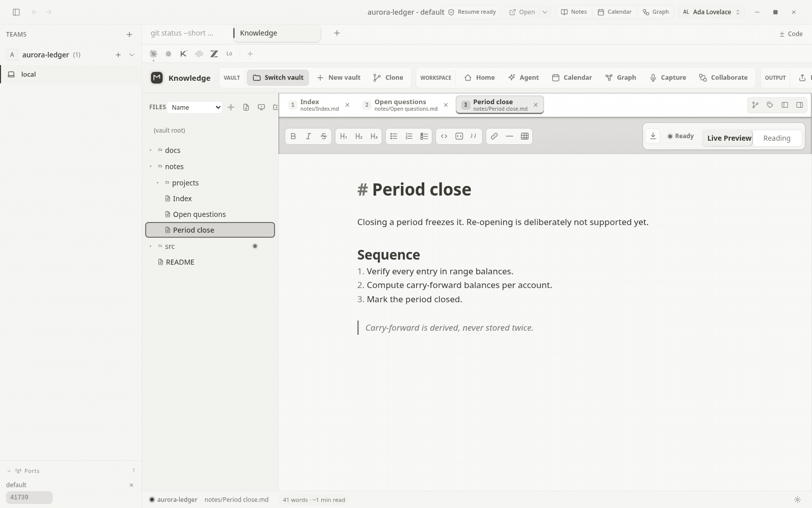This screenshot has height=508, width=812.
Task: Open the git branch icon beside editor tabs
Action: click(x=755, y=105)
